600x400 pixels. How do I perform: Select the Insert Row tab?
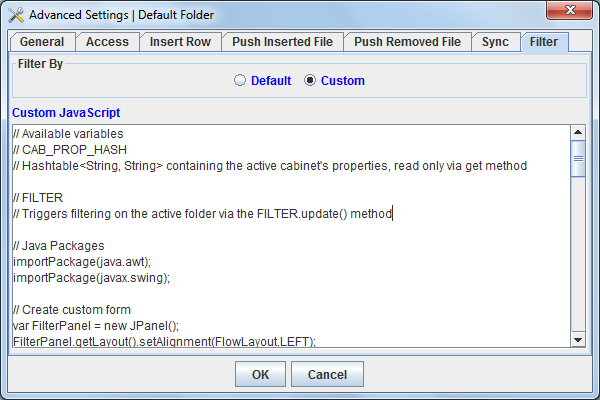[x=180, y=42]
